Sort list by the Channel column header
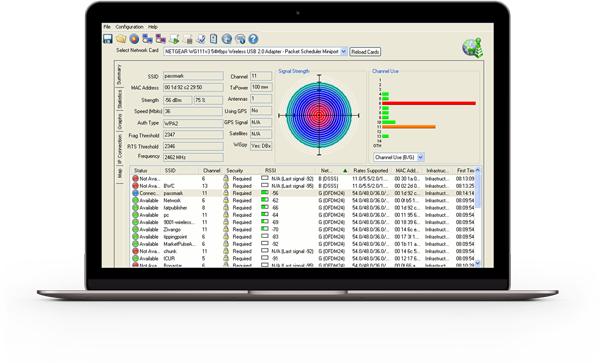The width and height of the screenshot is (600, 363). coord(211,171)
